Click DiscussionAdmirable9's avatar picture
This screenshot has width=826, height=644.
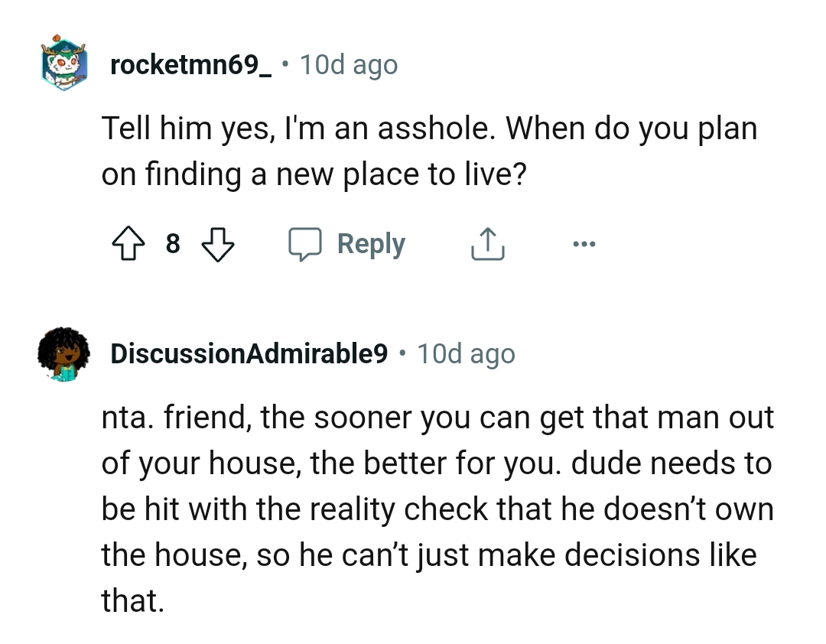tap(64, 353)
